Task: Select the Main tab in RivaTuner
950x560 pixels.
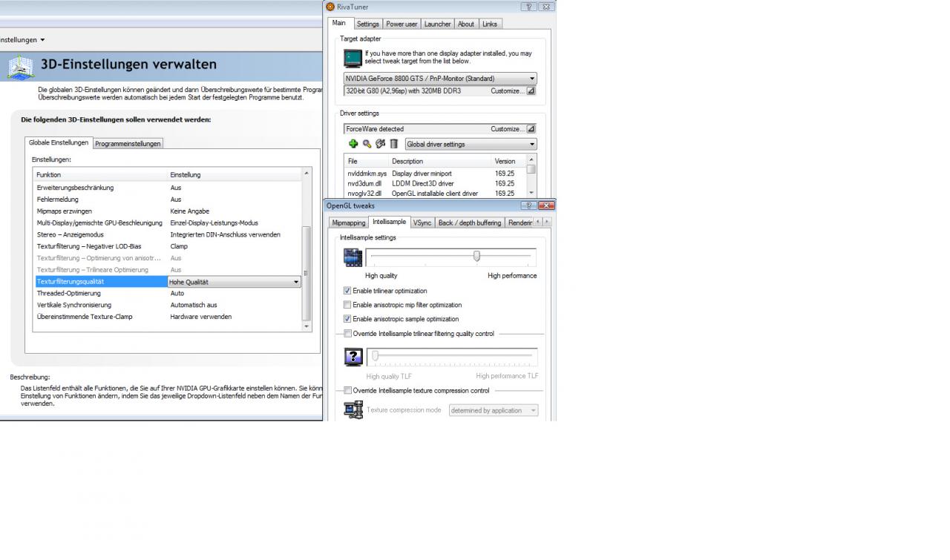Action: 339,23
